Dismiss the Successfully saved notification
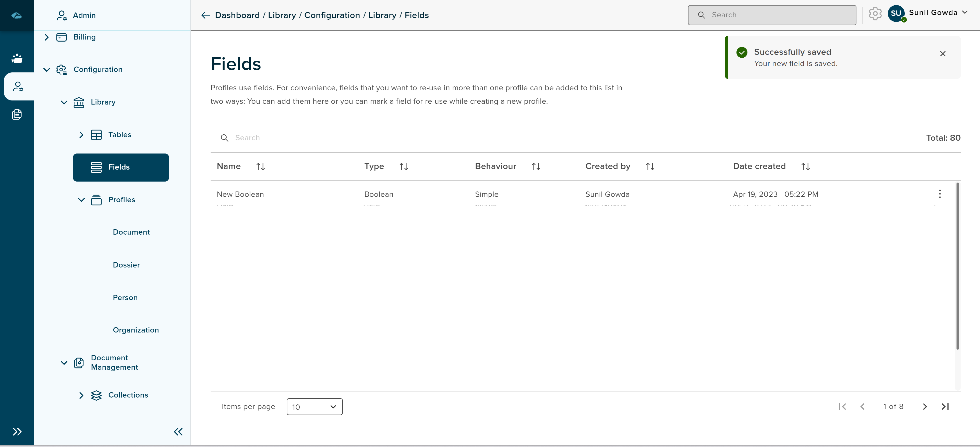 (x=942, y=54)
